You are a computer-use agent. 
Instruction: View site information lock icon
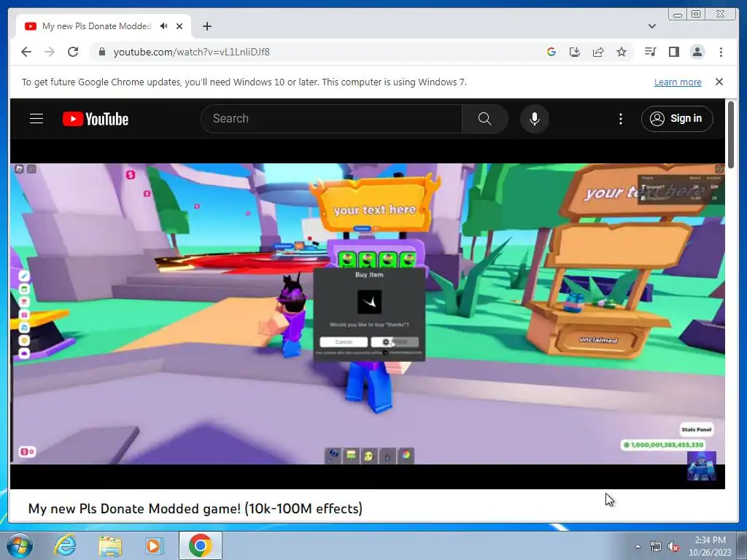(x=101, y=52)
